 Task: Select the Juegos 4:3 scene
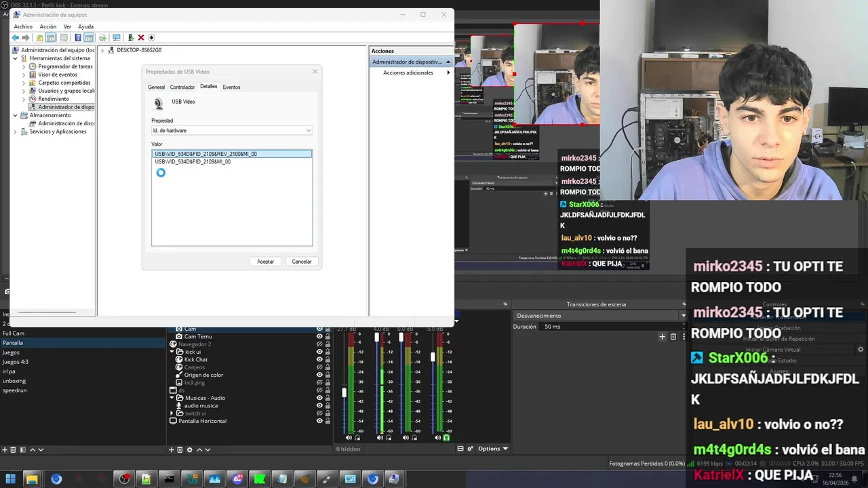point(16,362)
